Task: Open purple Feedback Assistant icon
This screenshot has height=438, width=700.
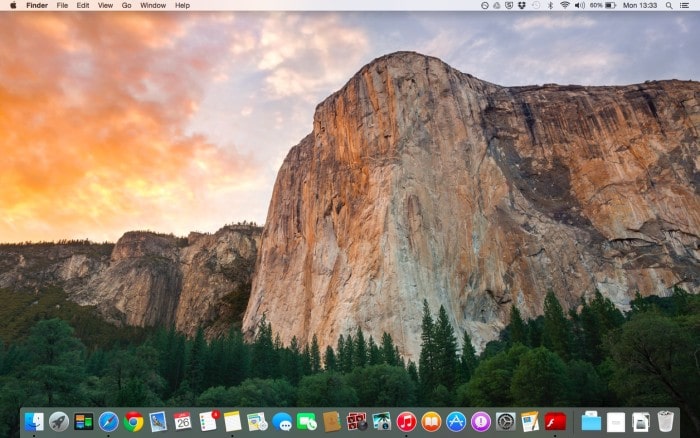Action: tap(481, 421)
